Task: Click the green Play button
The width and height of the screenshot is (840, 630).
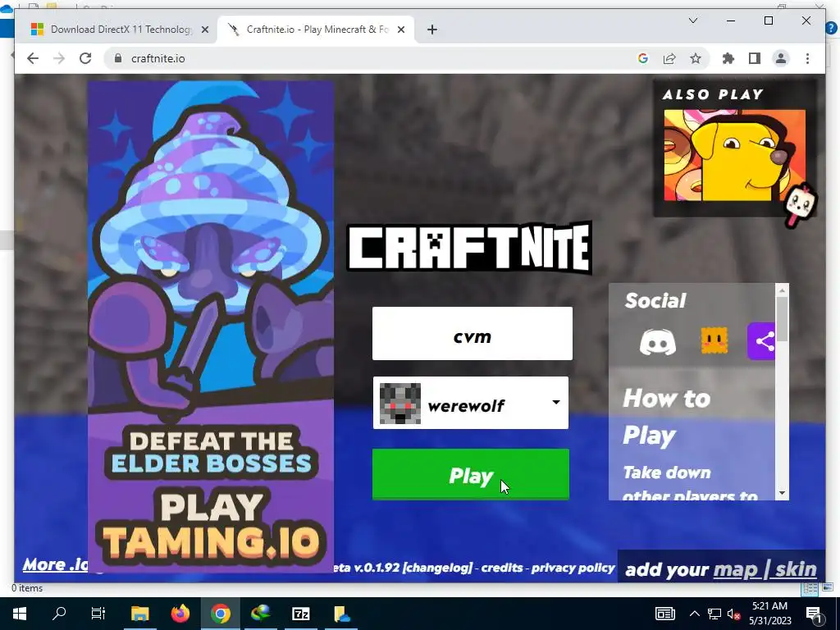Action: 470,474
